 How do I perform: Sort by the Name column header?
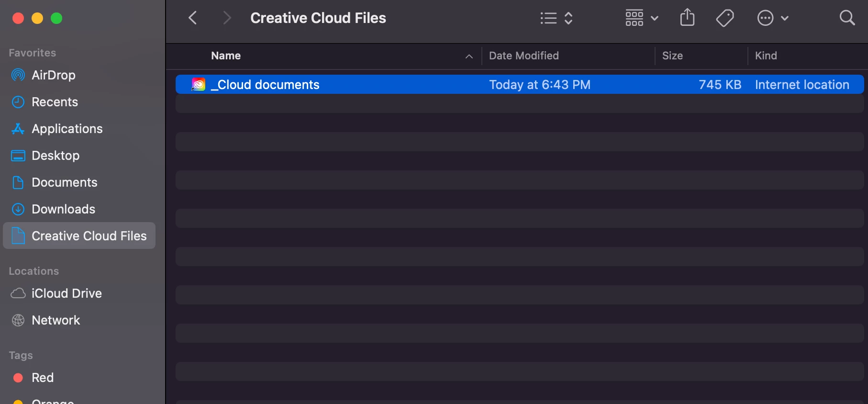(226, 56)
